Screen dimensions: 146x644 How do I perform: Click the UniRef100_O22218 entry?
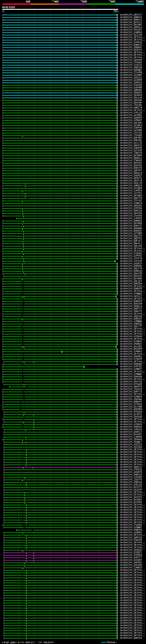131,35
